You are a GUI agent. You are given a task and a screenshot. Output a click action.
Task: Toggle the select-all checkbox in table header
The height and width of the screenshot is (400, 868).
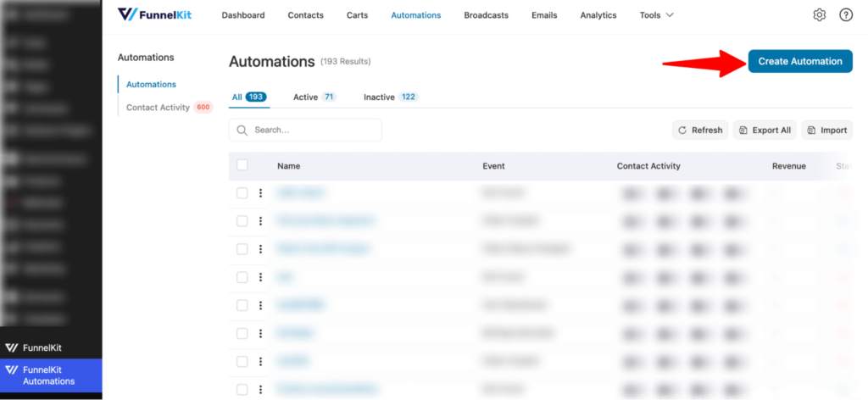tap(242, 165)
